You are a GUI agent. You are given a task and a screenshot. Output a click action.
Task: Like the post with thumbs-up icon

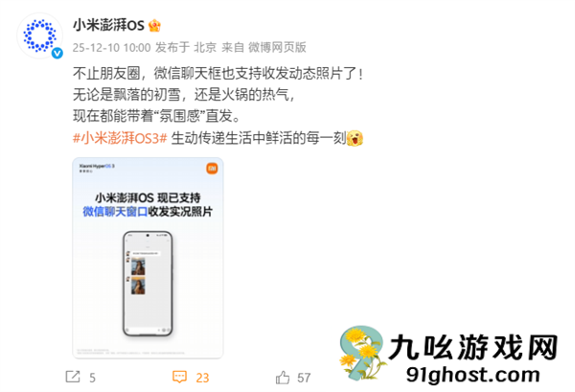click(283, 377)
